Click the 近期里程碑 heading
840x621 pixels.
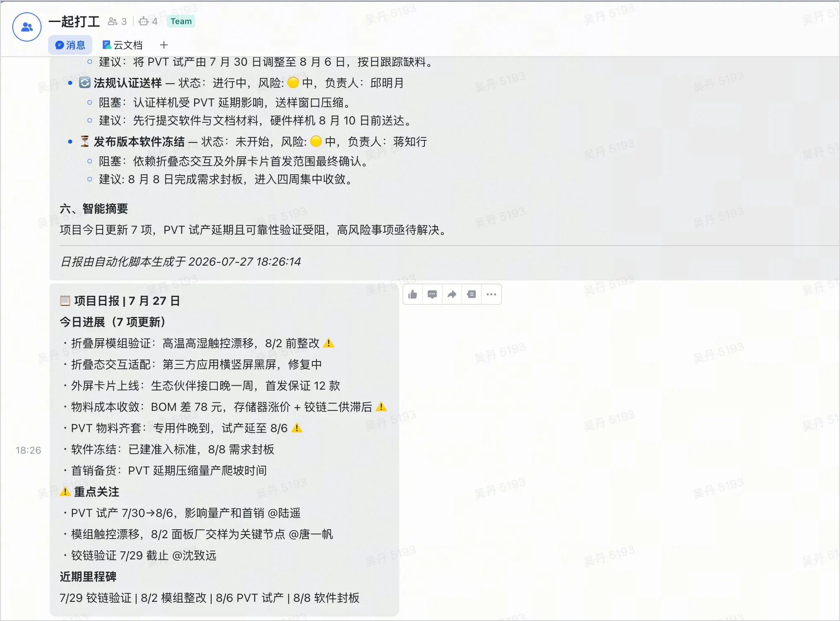[88, 577]
